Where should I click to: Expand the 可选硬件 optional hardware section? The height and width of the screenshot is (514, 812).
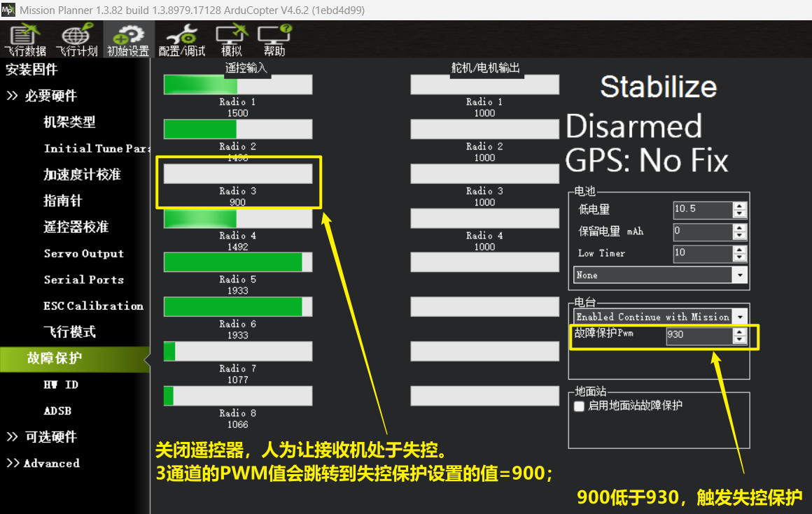point(42,437)
